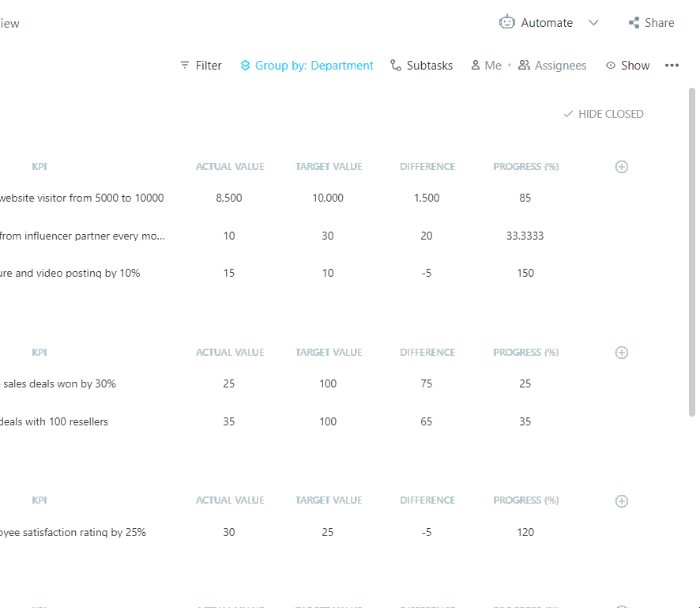Screen dimensions: 700x608
Task: Add column in third group plus icon
Action: coord(622,500)
